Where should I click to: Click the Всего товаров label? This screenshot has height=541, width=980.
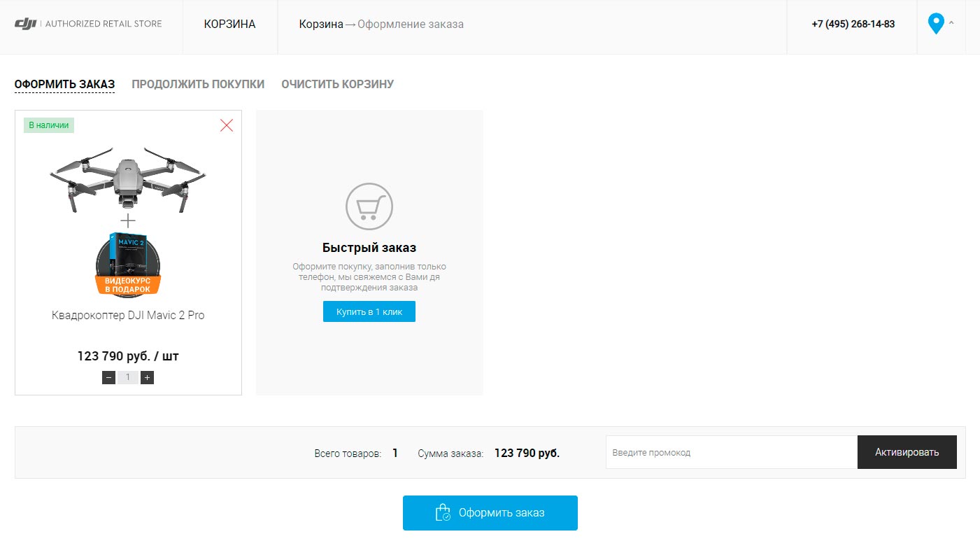348,454
